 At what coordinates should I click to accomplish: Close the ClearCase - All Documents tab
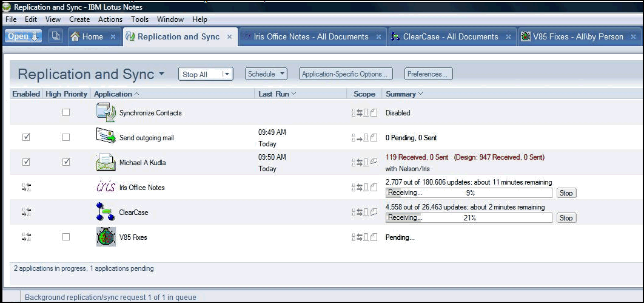[x=508, y=36]
